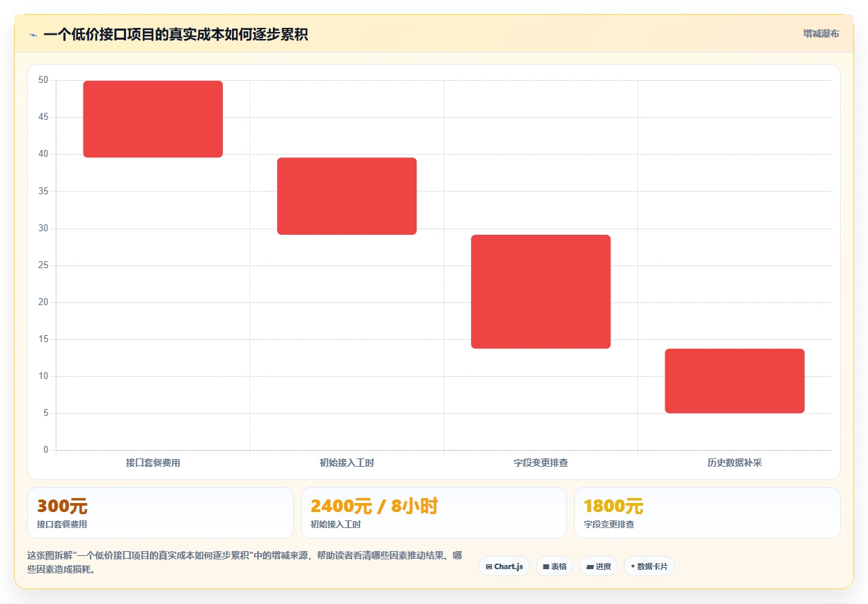Click x-axis label 接口套餐费用
Image resolution: width=868 pixels, height=604 pixels.
point(153,463)
